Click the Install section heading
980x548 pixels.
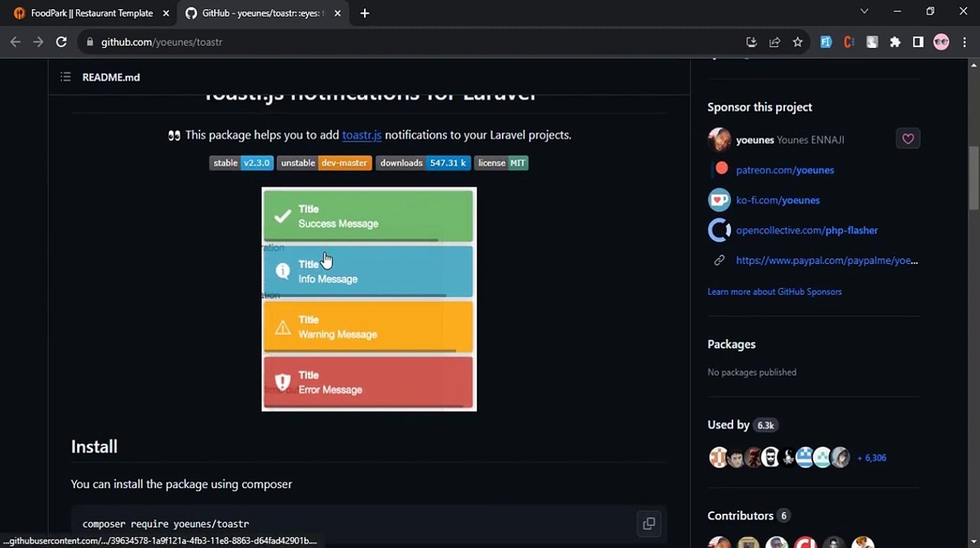94,447
